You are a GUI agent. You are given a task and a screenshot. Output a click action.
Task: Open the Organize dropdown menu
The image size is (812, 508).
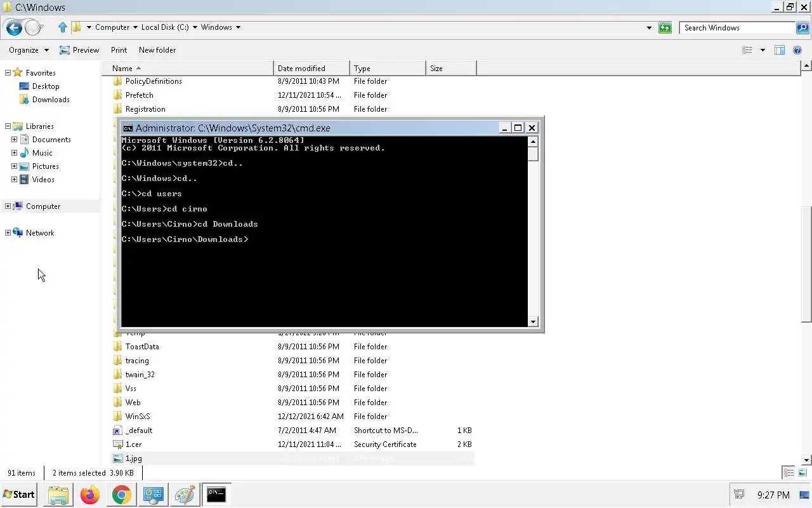pyautogui.click(x=29, y=50)
